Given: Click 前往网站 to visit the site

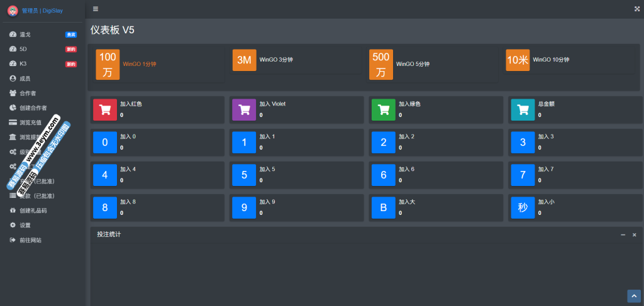Looking at the screenshot, I should 30,240.
